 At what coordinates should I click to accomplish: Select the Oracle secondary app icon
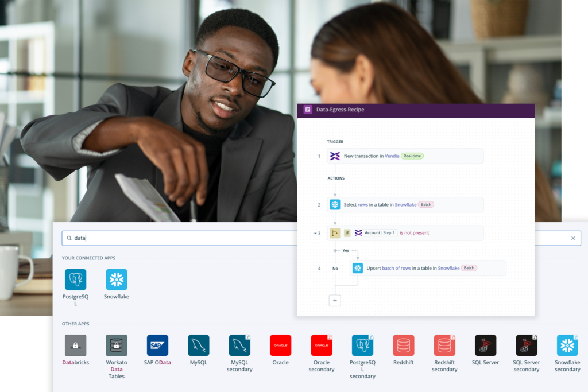(322, 345)
